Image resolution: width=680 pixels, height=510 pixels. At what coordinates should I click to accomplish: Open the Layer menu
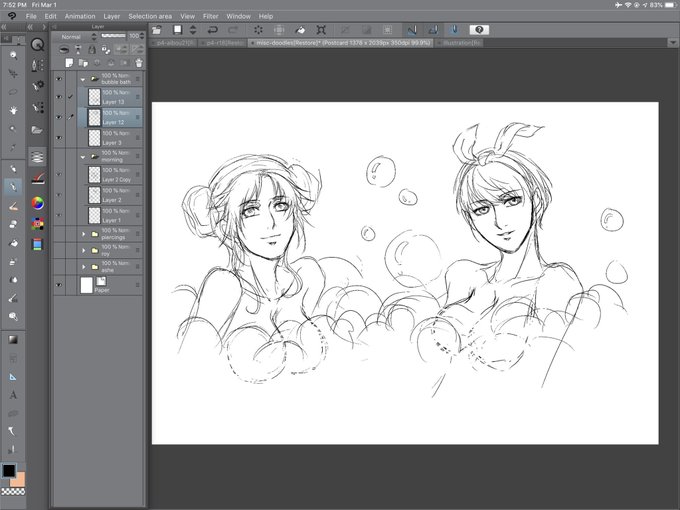click(x=111, y=16)
